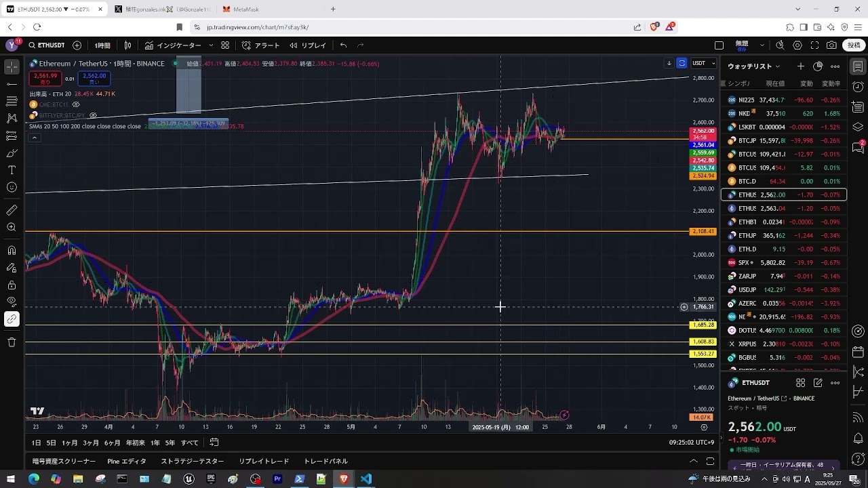Open the 1時間 timeframe selector
The width and height of the screenshot is (868, 488).
(102, 45)
